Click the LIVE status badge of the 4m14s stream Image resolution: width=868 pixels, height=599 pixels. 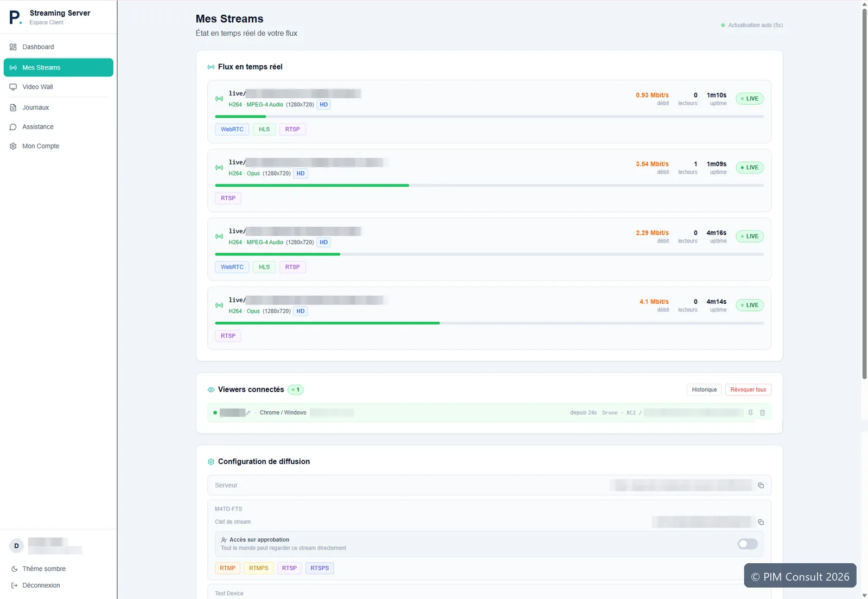(x=750, y=305)
